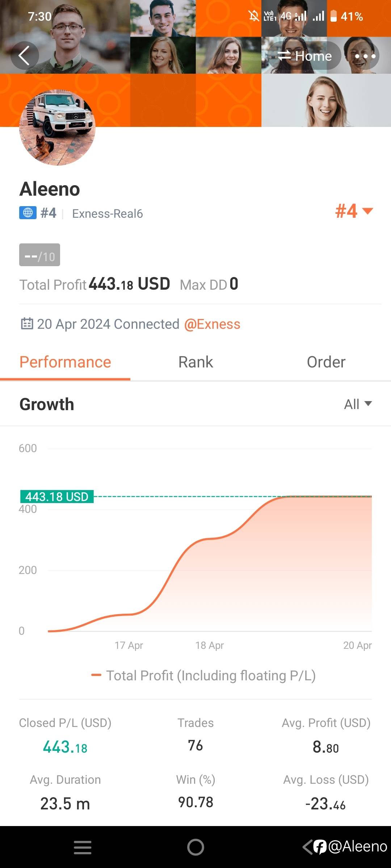Tap the globe account badge icon
The height and width of the screenshot is (868, 391).
tap(28, 213)
